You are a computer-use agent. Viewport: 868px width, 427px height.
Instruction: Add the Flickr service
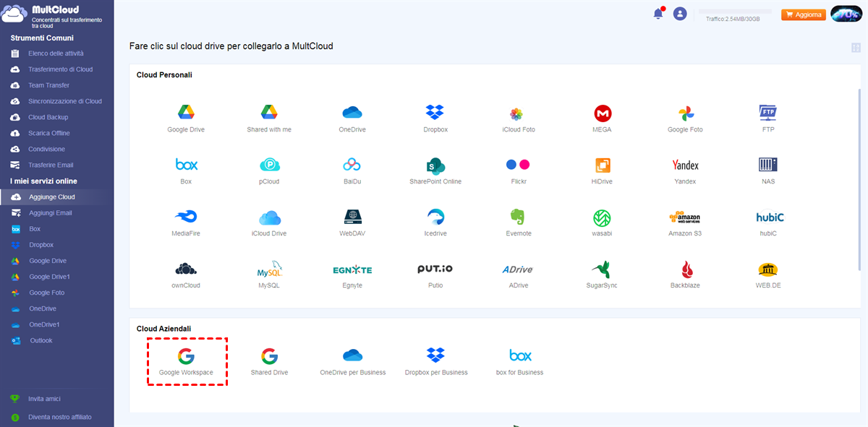click(518, 165)
